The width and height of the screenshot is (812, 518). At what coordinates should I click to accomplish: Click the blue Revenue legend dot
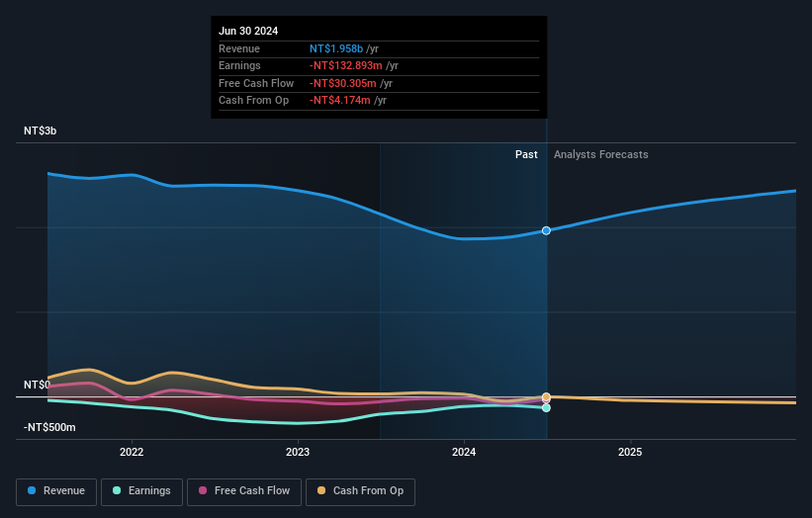click(32, 490)
